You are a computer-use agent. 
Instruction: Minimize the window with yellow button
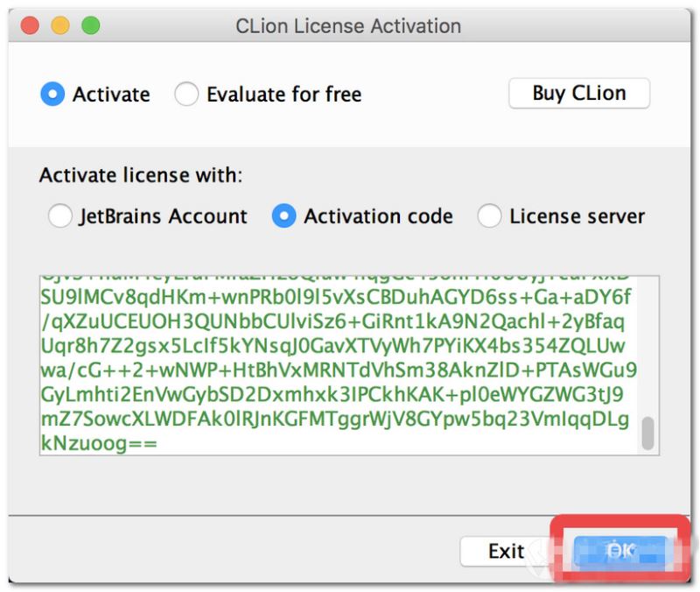click(x=60, y=25)
